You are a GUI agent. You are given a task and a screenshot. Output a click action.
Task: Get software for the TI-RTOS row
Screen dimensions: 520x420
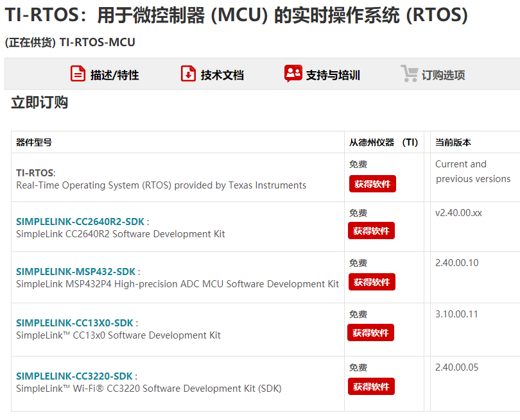[x=372, y=184]
